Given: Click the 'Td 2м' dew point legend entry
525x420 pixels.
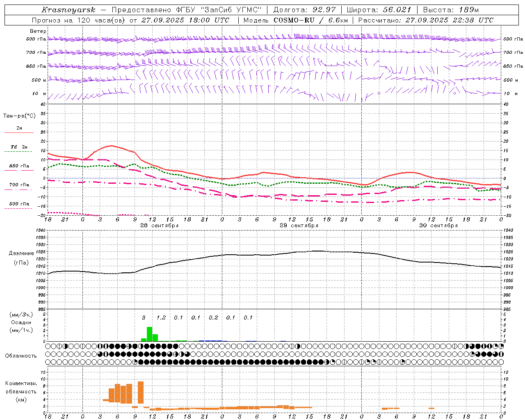Looking at the screenshot, I should pos(19,147).
